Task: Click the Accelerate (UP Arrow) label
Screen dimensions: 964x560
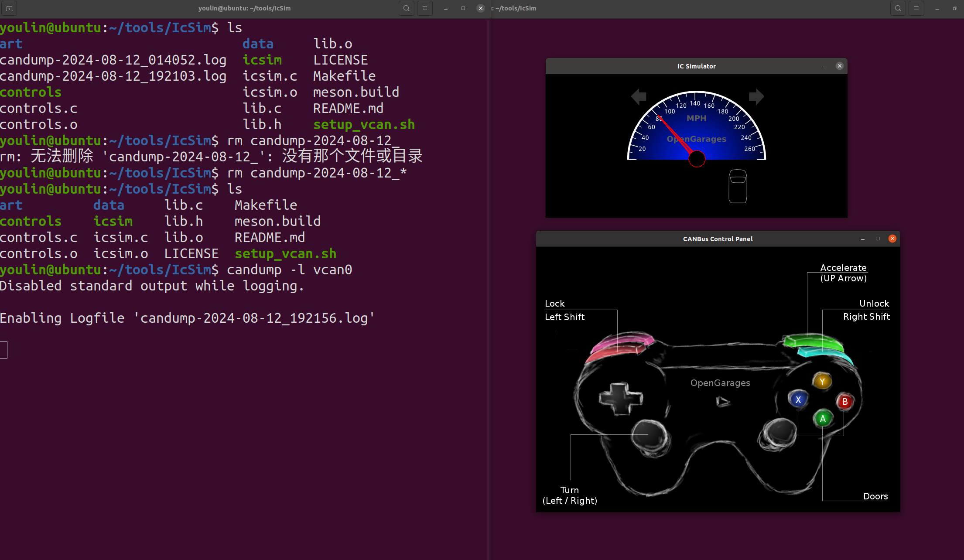Action: tap(843, 273)
